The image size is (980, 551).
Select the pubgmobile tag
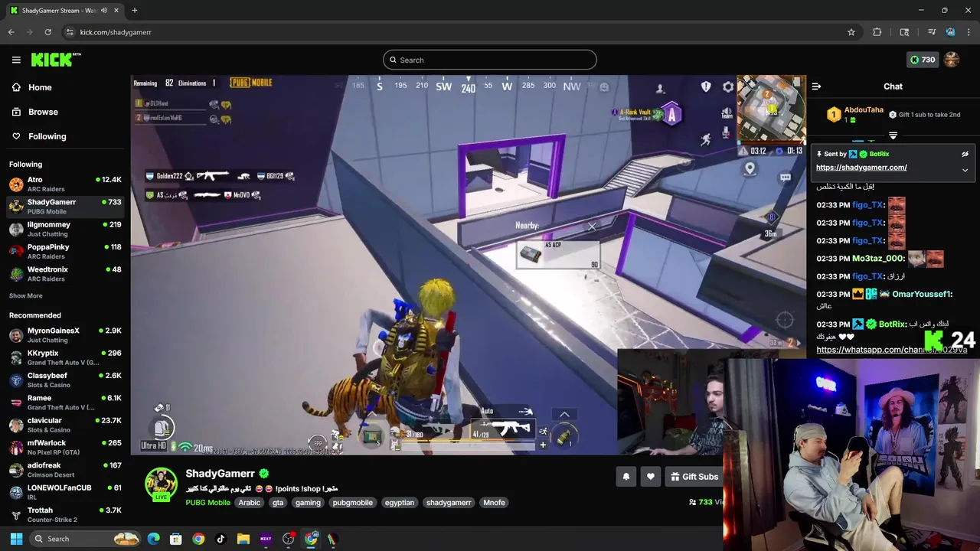pos(353,503)
